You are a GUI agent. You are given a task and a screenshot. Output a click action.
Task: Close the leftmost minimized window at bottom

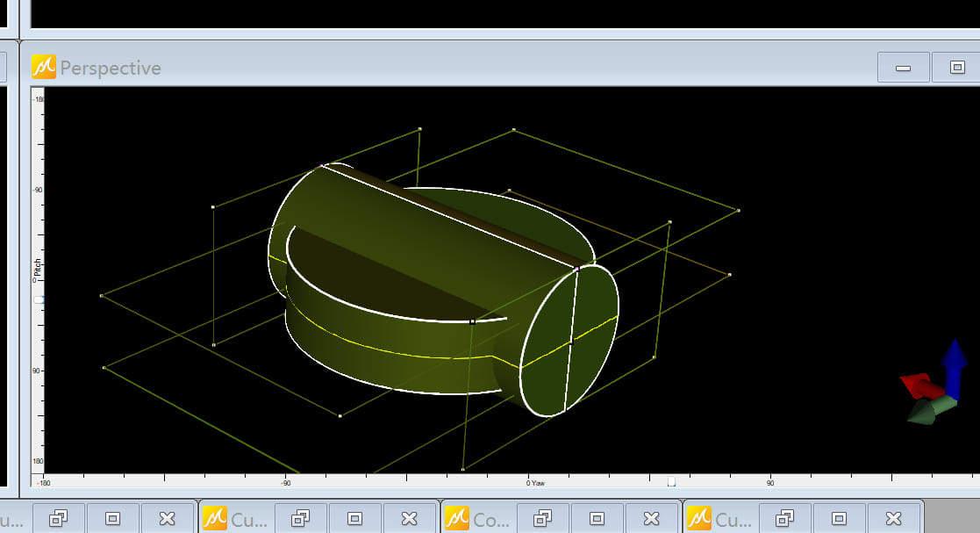point(167,518)
